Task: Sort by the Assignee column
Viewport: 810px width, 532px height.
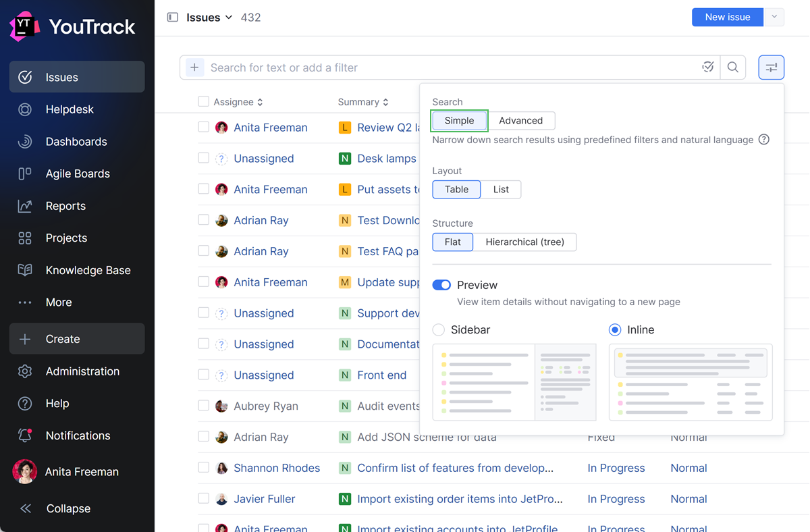Action: pos(238,102)
